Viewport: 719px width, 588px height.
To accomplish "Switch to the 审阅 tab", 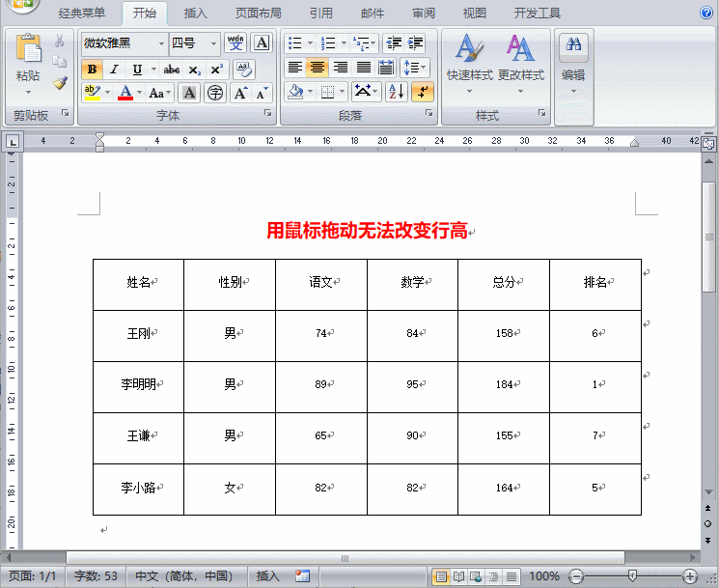I will tap(424, 13).
